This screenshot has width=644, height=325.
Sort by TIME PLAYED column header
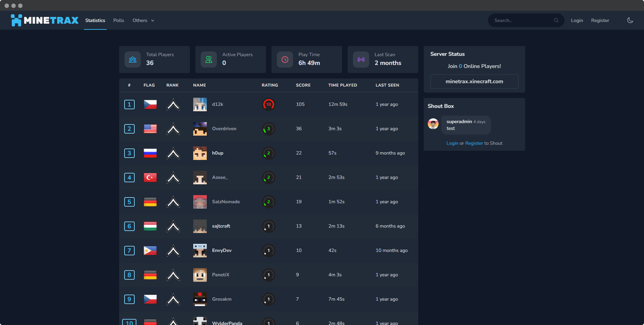[342, 85]
